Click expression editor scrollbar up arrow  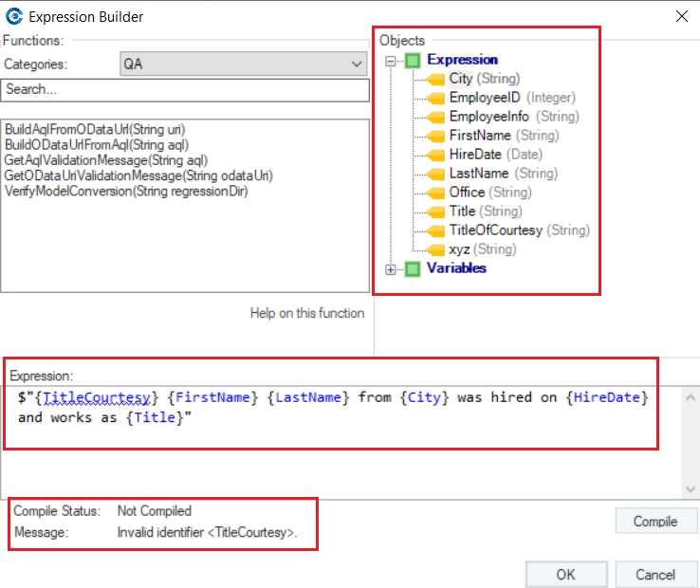[691, 397]
